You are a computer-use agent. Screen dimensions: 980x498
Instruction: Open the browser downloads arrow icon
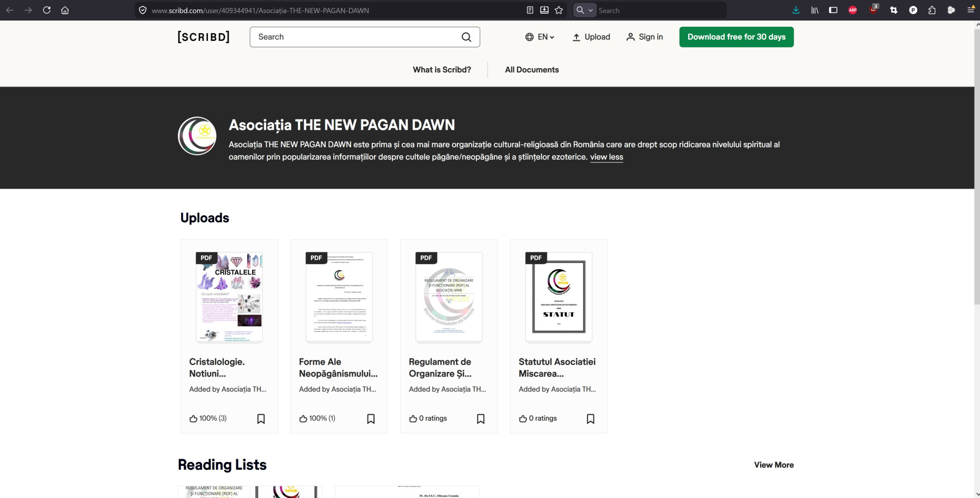tap(796, 10)
